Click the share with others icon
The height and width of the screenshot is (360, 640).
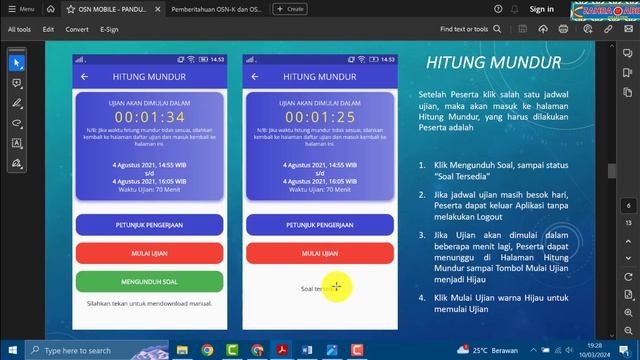point(588,29)
